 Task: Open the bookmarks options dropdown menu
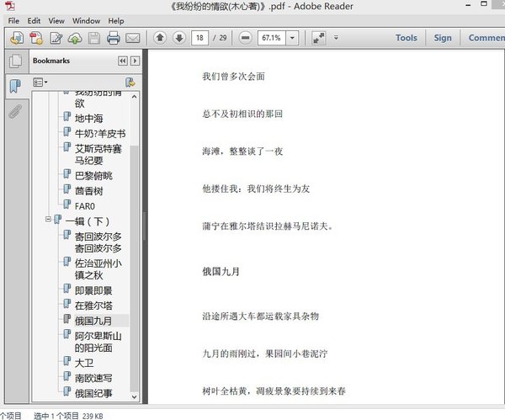41,82
